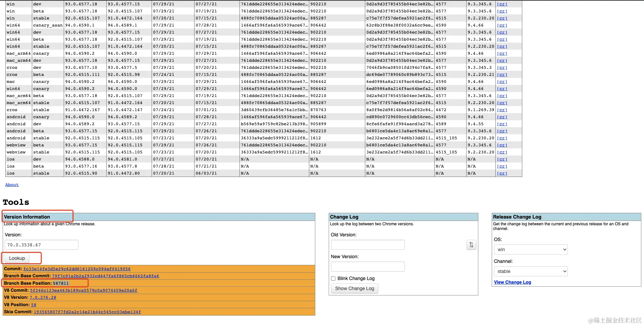Open the Channel dropdown showing stable
644x326 pixels.
point(531,271)
